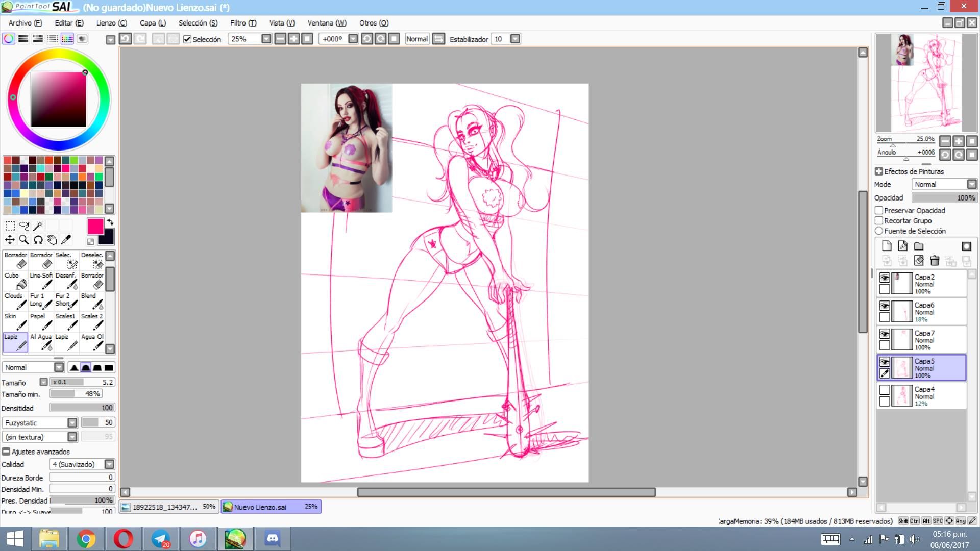
Task: Select the Blend brush tool
Action: pos(92,300)
